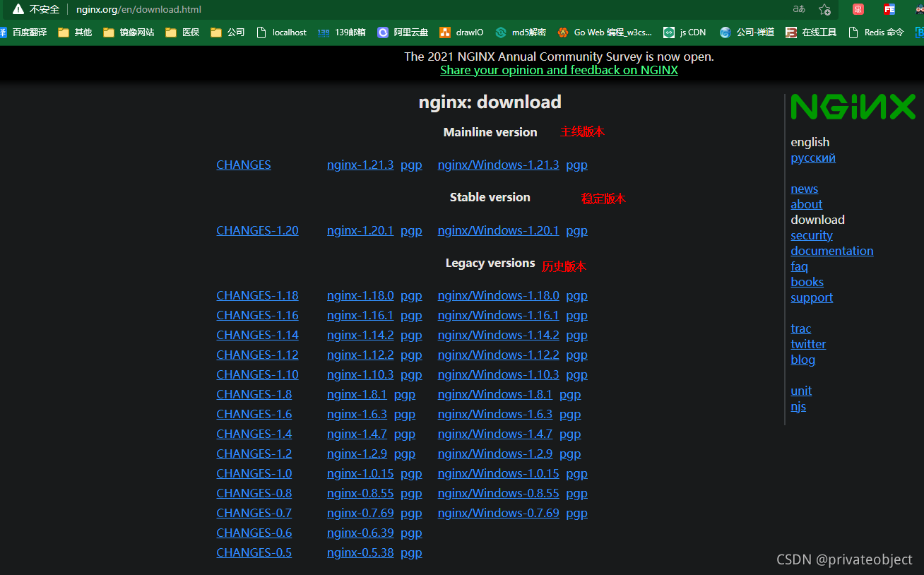The image size is (924, 575).
Task: Download nginx/Windows-0.7.69
Action: (x=498, y=513)
